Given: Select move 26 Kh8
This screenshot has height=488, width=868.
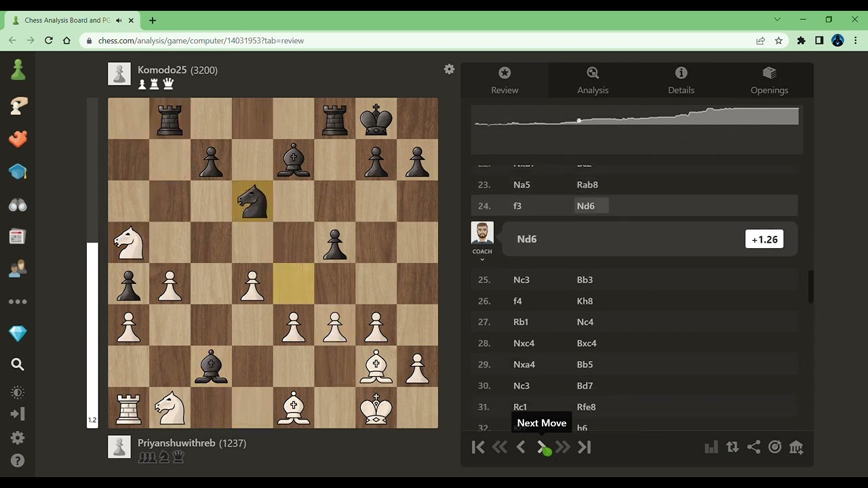Looking at the screenshot, I should [585, 301].
